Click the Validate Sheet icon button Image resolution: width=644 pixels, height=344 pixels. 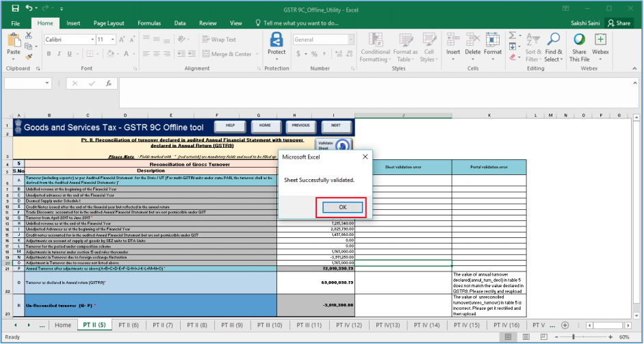[x=334, y=145]
